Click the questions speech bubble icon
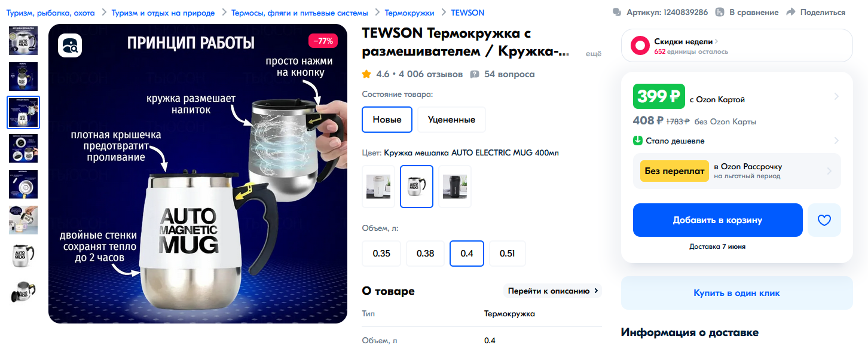The width and height of the screenshot is (868, 351). click(475, 74)
